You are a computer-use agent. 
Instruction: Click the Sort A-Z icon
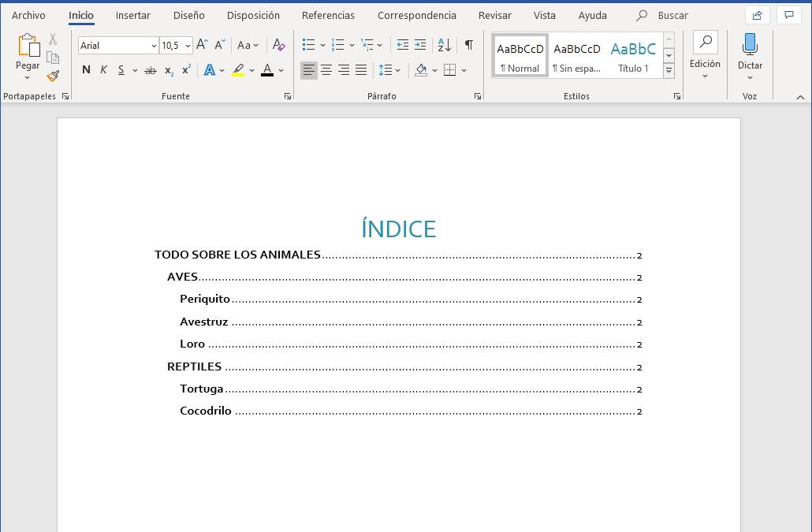[x=445, y=45]
